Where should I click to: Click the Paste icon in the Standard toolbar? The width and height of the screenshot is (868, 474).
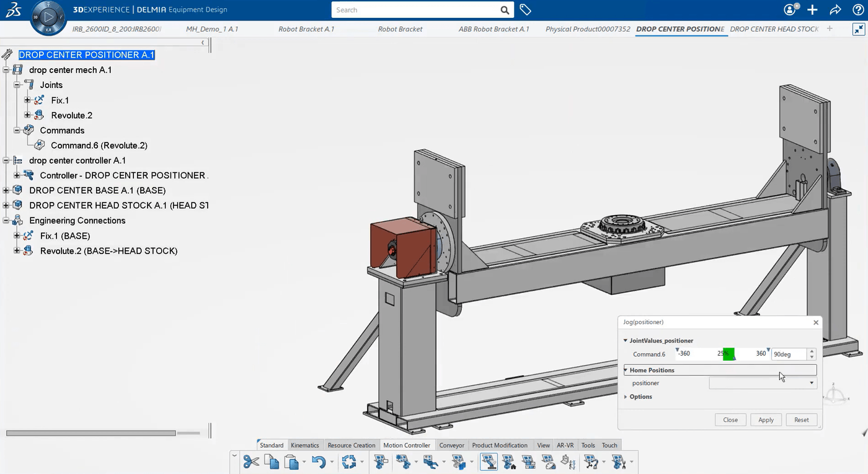(x=291, y=462)
